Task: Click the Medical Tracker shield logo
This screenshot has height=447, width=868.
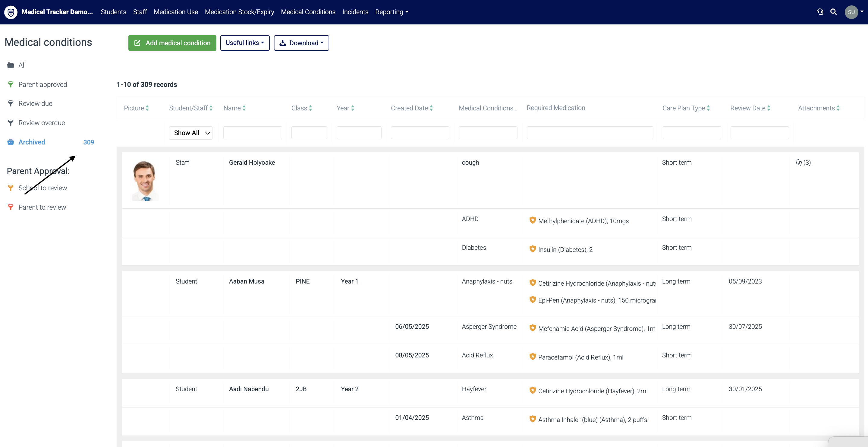Action: point(11,12)
